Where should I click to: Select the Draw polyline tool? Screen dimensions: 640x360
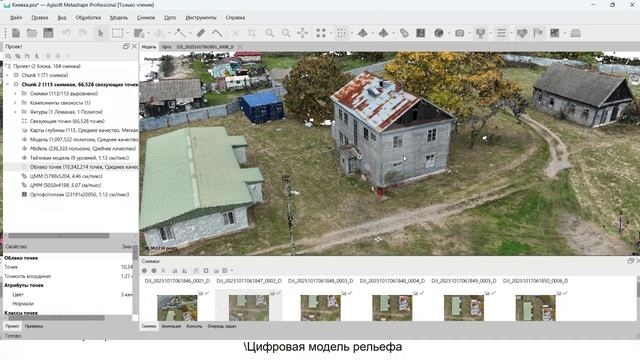coord(180,33)
